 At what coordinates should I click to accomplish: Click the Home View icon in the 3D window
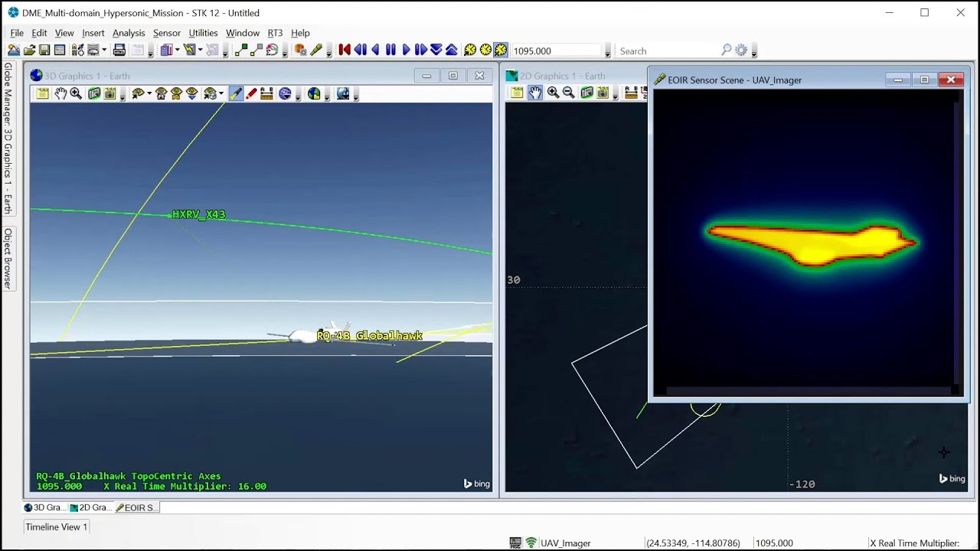159,93
